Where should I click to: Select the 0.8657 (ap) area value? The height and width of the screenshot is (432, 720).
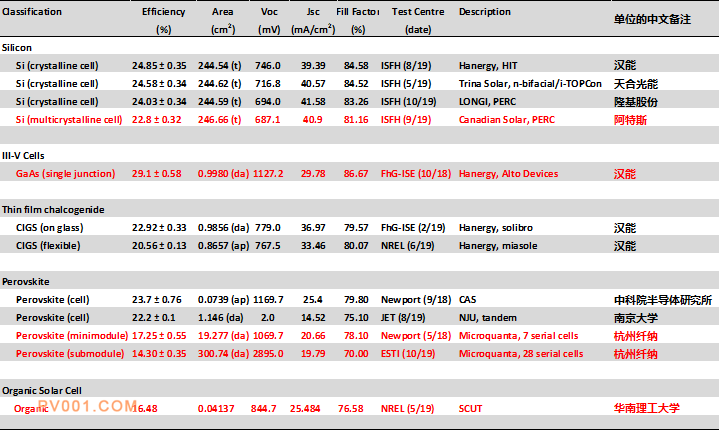click(x=224, y=246)
